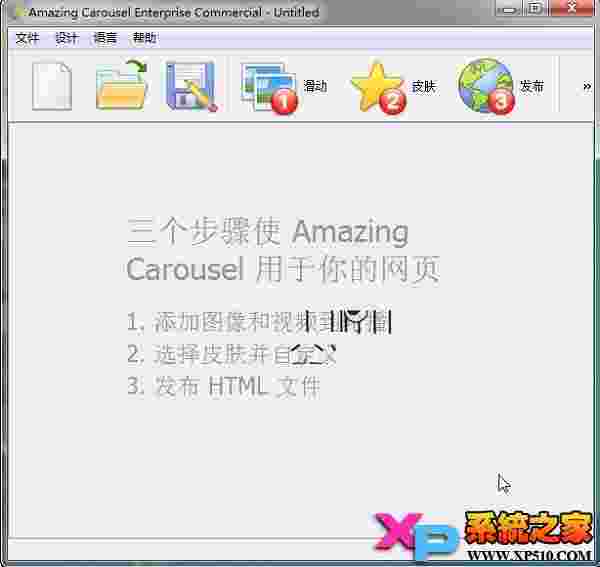The width and height of the screenshot is (600, 567).
Task: Click the step 1 line about 添加图像和视频
Action: click(x=259, y=322)
